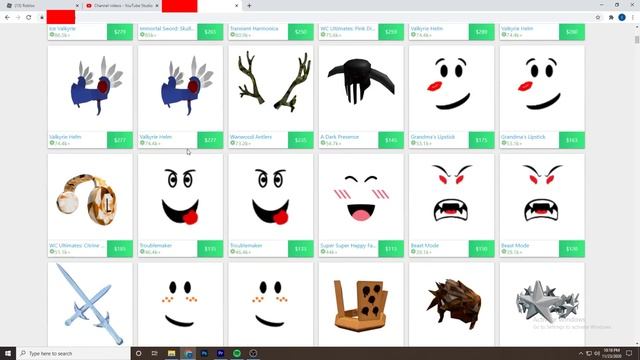Click the Ice Valkyrie price button

pos(120,32)
